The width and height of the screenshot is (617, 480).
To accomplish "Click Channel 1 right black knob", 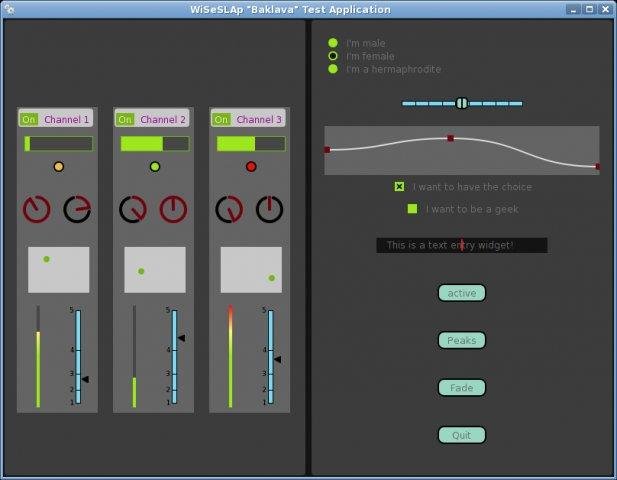I will (x=77, y=209).
